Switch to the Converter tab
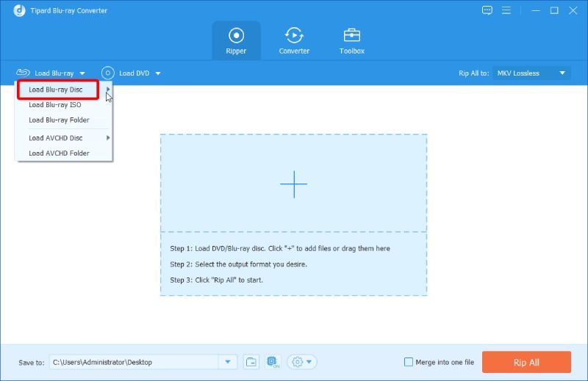 point(294,40)
